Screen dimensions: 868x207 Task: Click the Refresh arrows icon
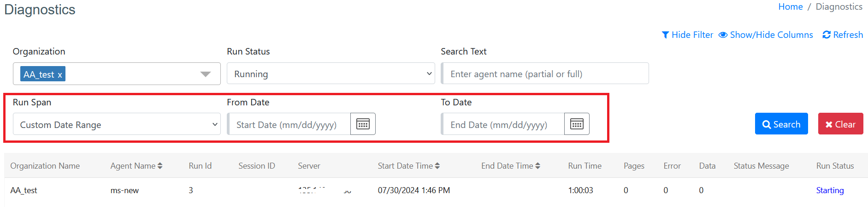pos(827,35)
